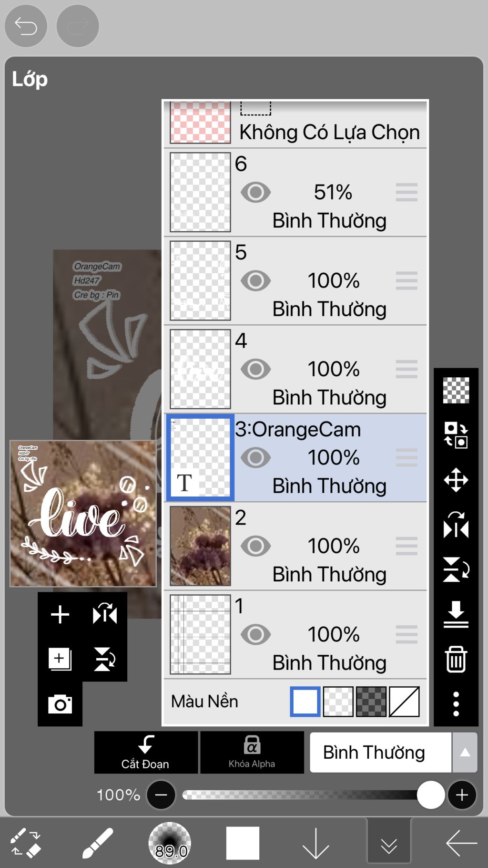Click the camera icon to import a photo

(x=60, y=704)
